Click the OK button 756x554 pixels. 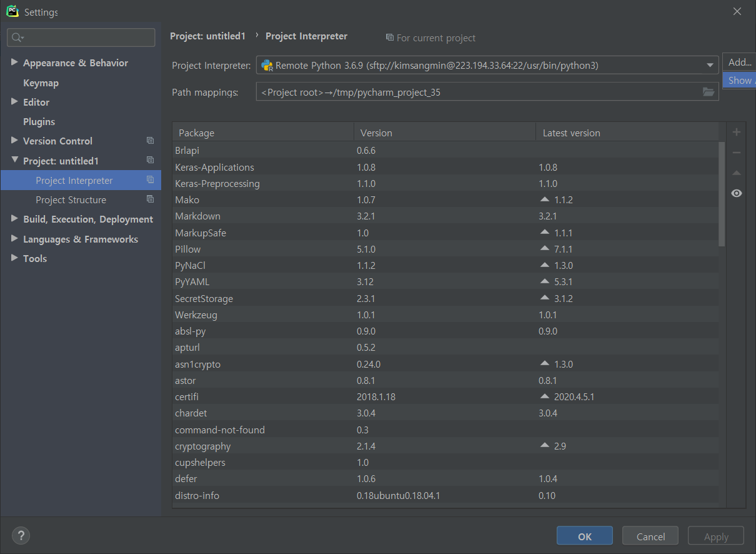point(585,536)
